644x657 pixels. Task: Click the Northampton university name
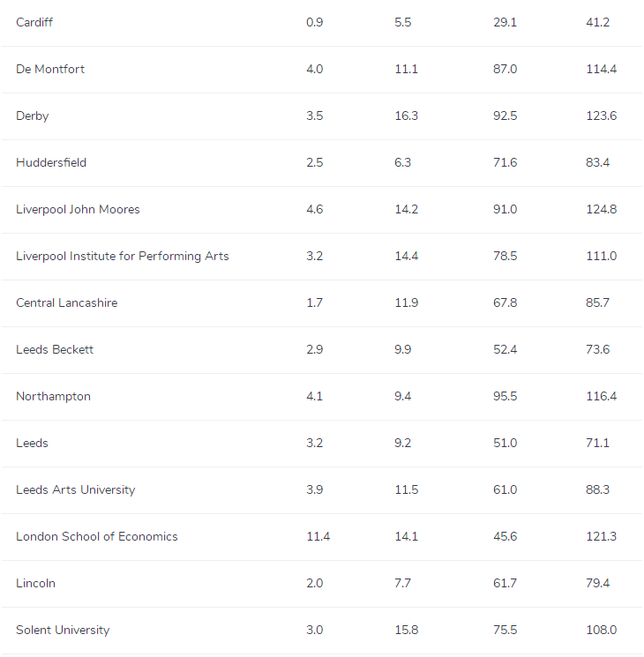[x=53, y=396]
